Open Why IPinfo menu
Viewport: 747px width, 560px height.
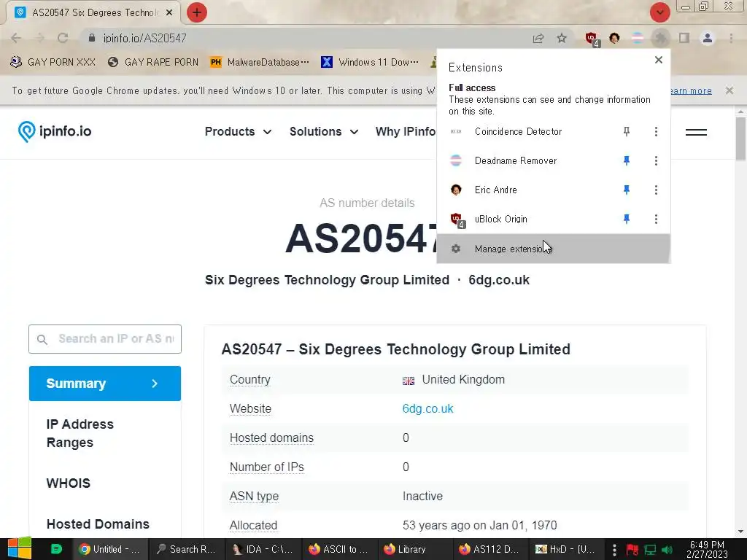coord(406,131)
